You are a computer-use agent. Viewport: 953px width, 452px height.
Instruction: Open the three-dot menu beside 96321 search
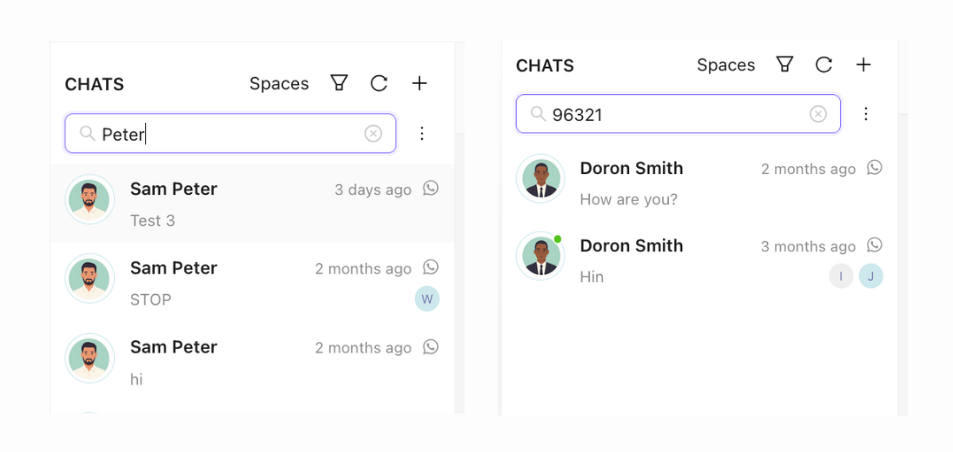866,114
